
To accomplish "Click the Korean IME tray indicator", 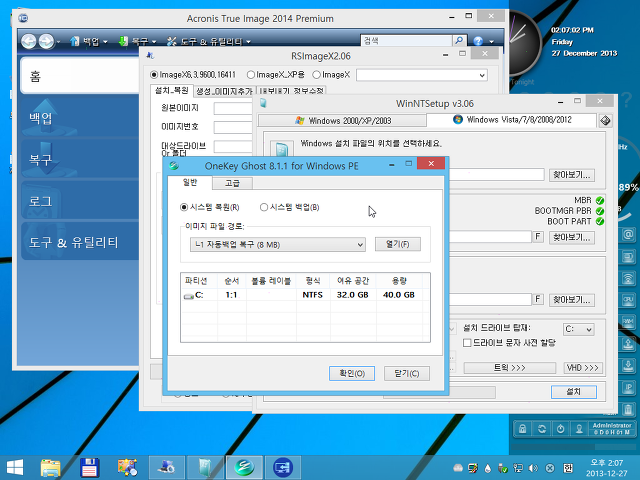I will 568,468.
